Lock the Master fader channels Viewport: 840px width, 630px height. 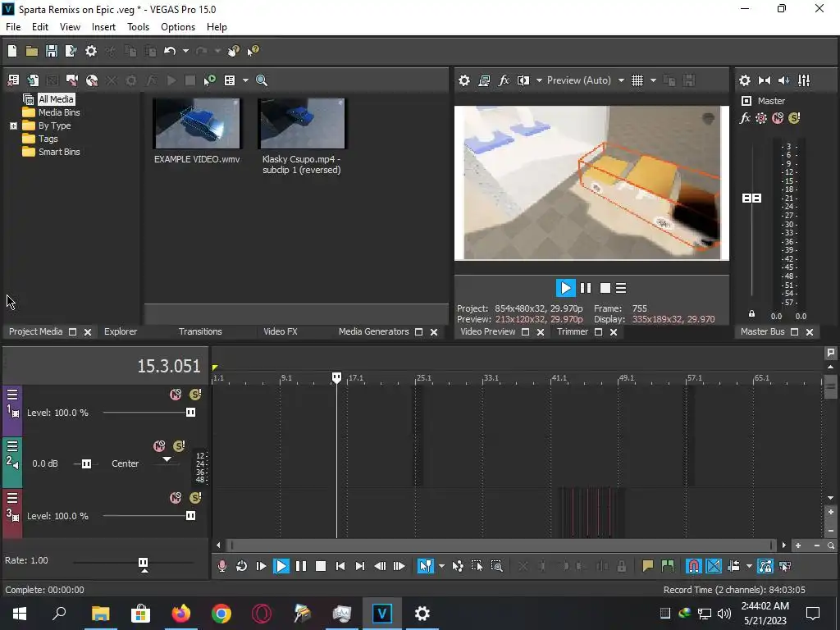(751, 314)
